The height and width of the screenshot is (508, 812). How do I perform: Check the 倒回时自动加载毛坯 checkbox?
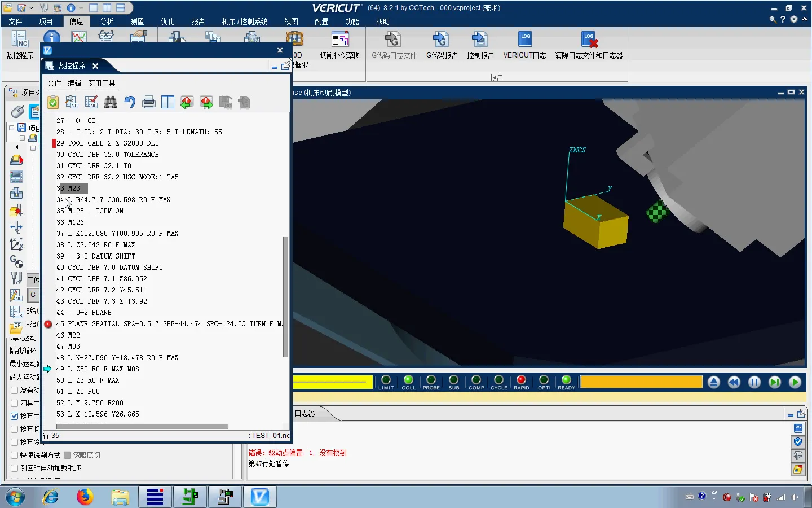coord(15,468)
